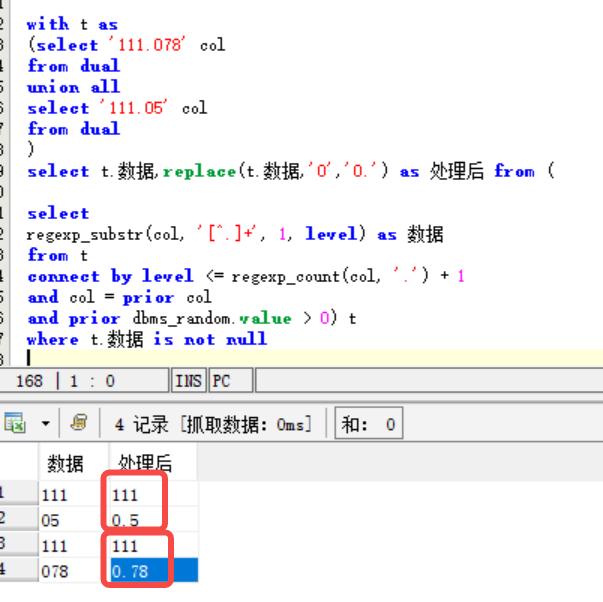Click the string '111.05' in the editor

(x=135, y=108)
